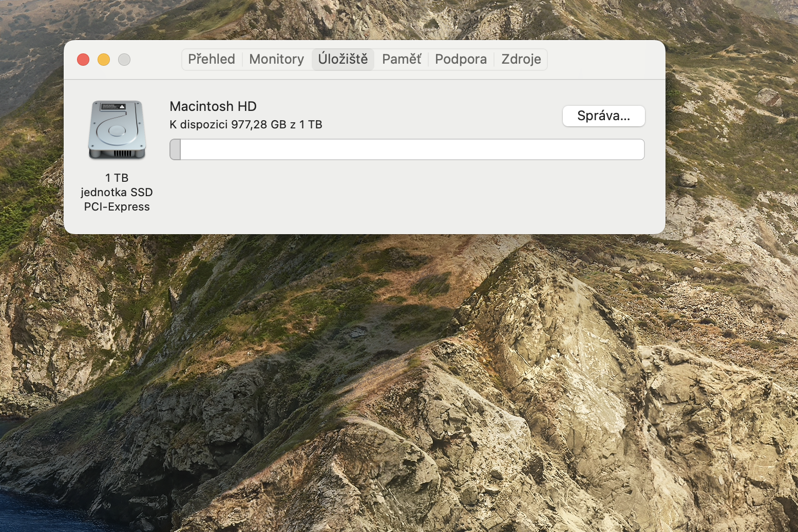The width and height of the screenshot is (798, 532).
Task: Show the Paměť tab
Action: click(402, 59)
